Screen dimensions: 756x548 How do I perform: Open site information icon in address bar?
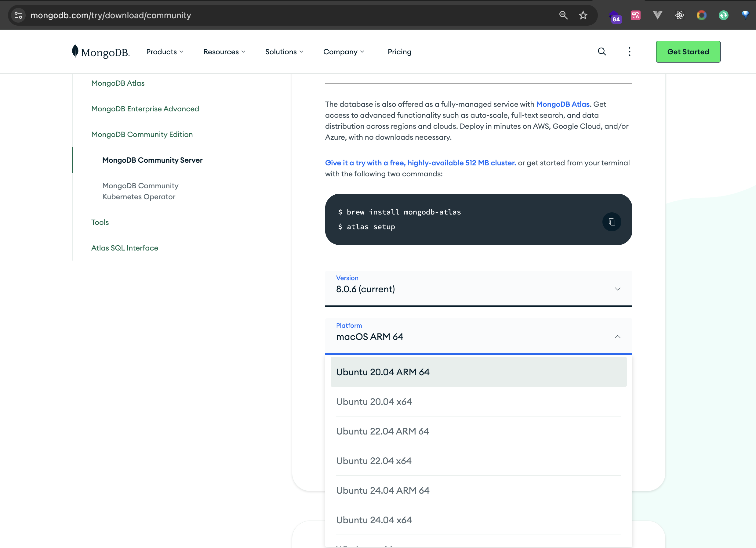18,15
